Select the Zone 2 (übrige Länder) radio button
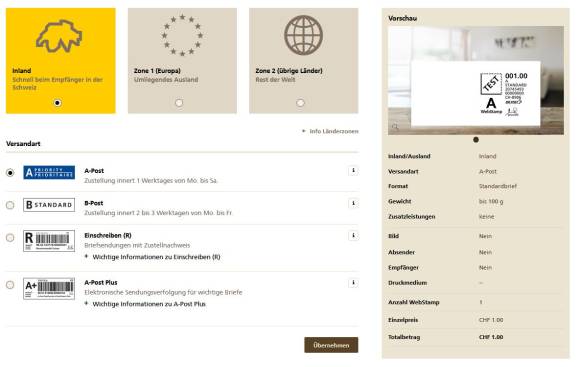 pos(300,103)
